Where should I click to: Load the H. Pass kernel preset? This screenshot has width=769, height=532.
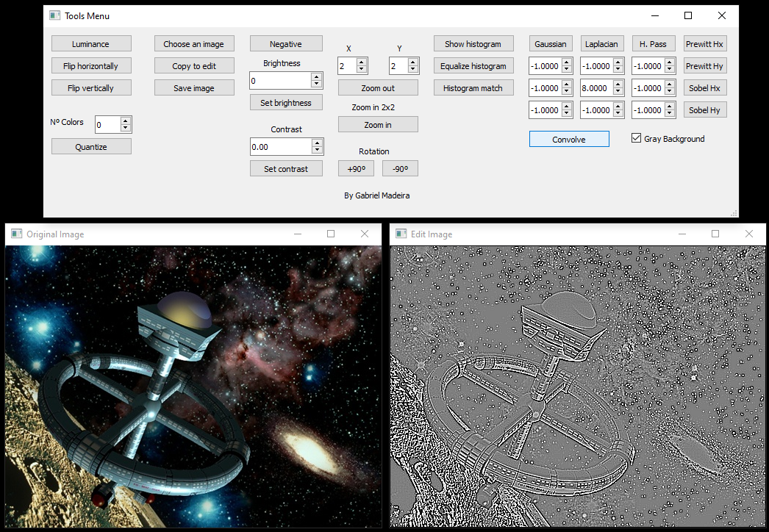coord(654,43)
